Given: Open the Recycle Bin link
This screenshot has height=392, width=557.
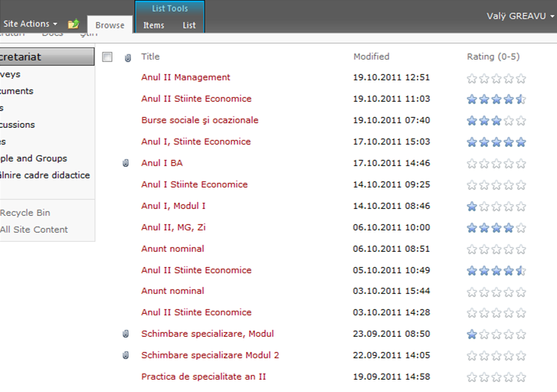Looking at the screenshot, I should [x=25, y=213].
